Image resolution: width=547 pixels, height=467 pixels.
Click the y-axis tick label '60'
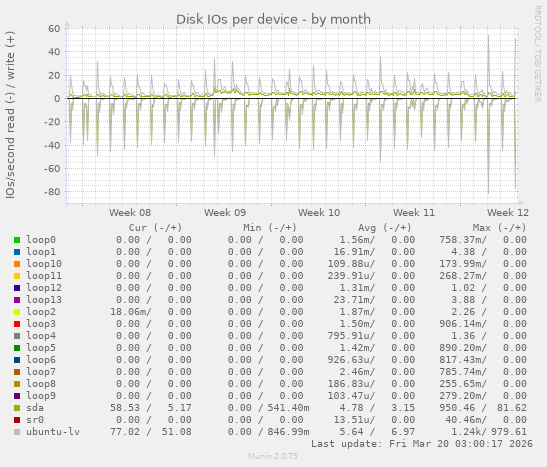[54, 29]
